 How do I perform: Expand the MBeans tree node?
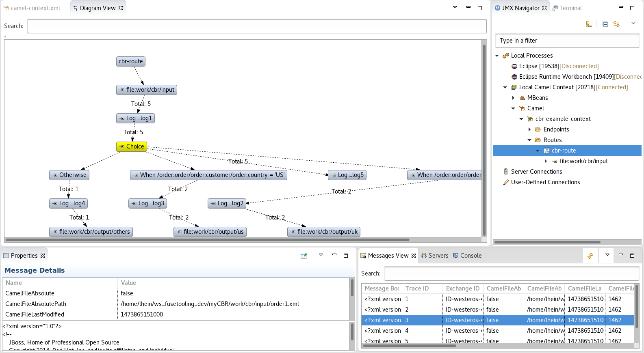[x=513, y=98]
